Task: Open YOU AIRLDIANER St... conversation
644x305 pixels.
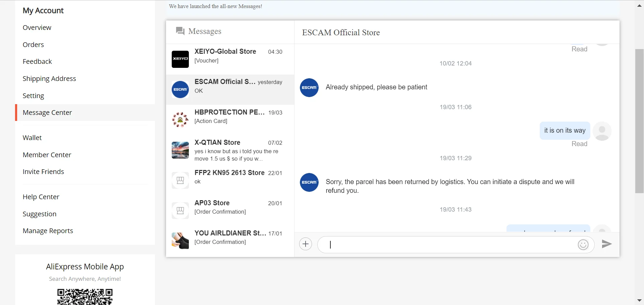Action: [x=230, y=241]
